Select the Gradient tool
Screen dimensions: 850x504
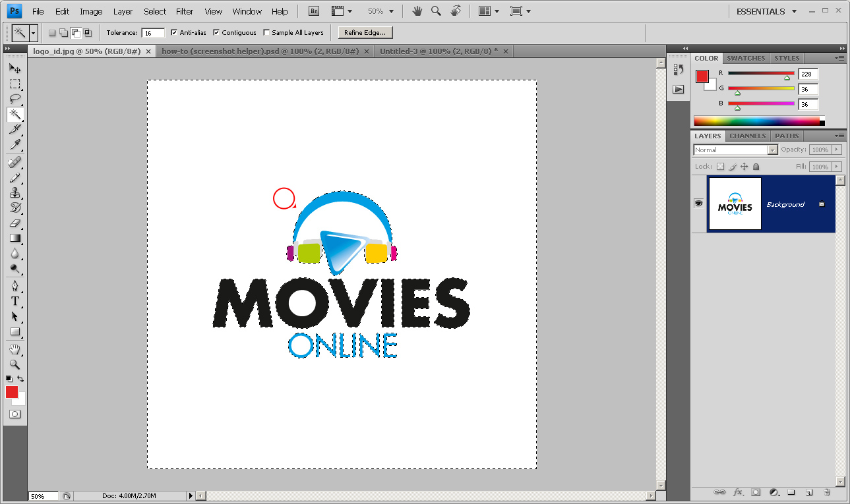[15, 239]
